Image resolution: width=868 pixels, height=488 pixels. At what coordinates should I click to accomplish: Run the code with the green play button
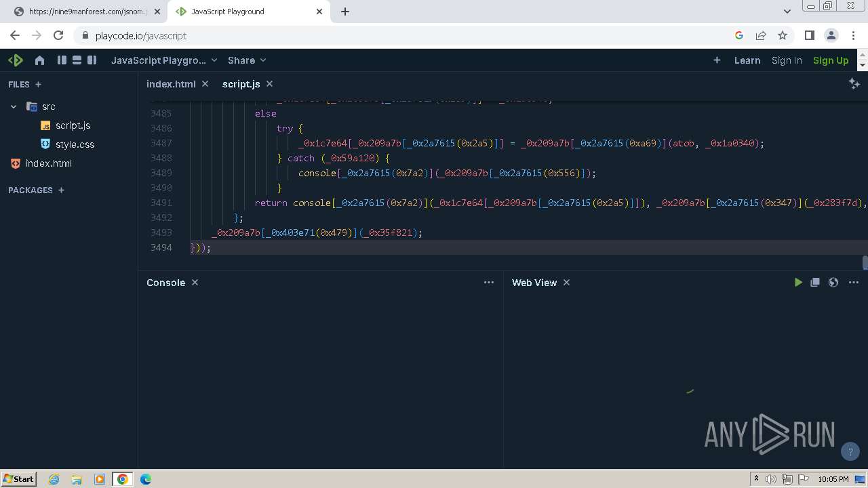click(798, 283)
